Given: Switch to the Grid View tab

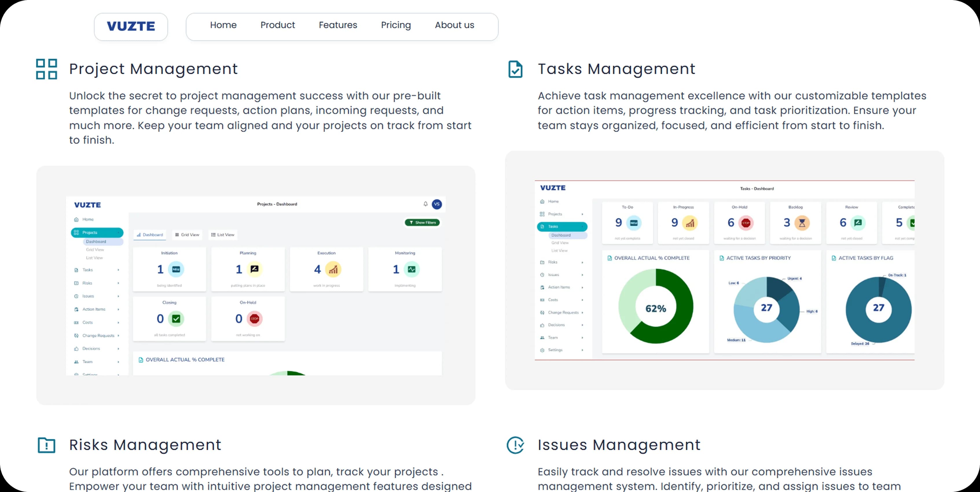Looking at the screenshot, I should (187, 235).
